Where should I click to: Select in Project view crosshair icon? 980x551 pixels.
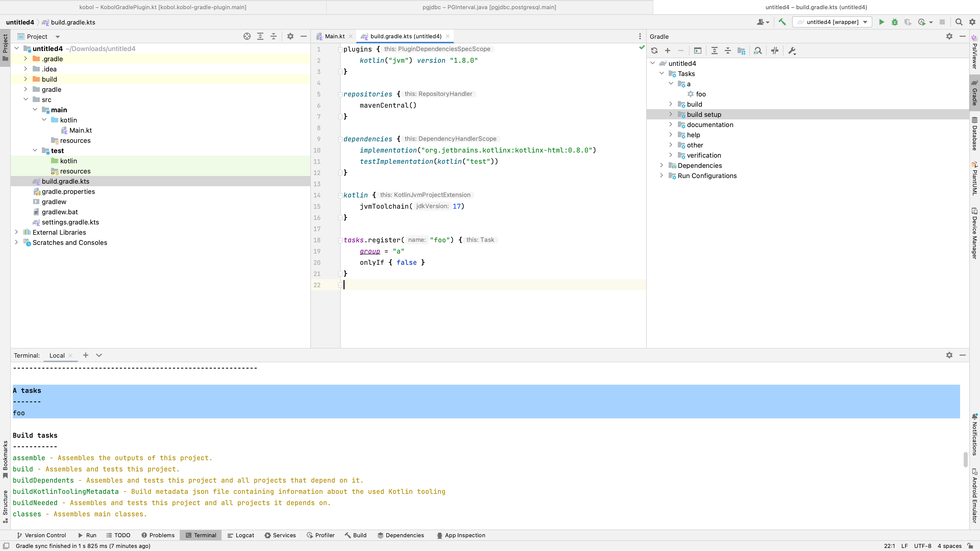coord(247,36)
